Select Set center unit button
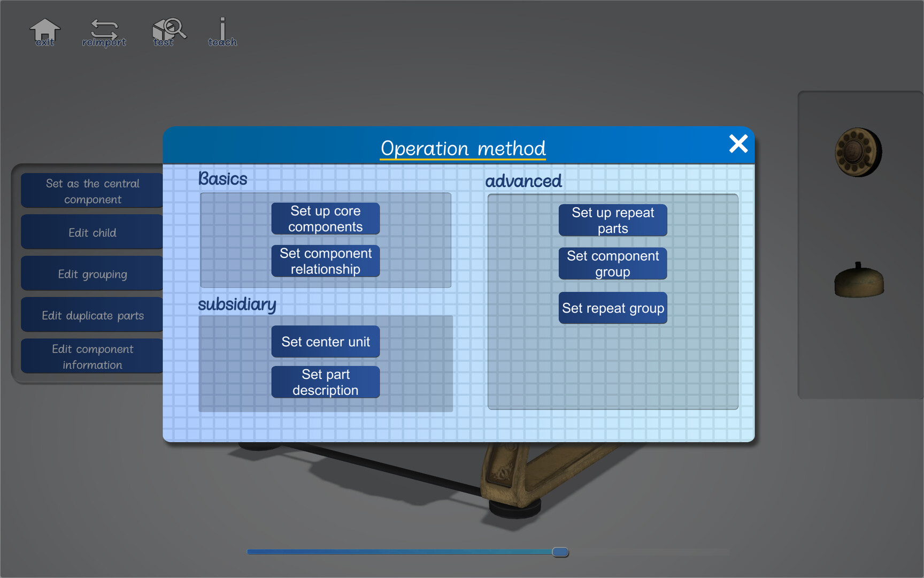The image size is (924, 578). click(326, 341)
